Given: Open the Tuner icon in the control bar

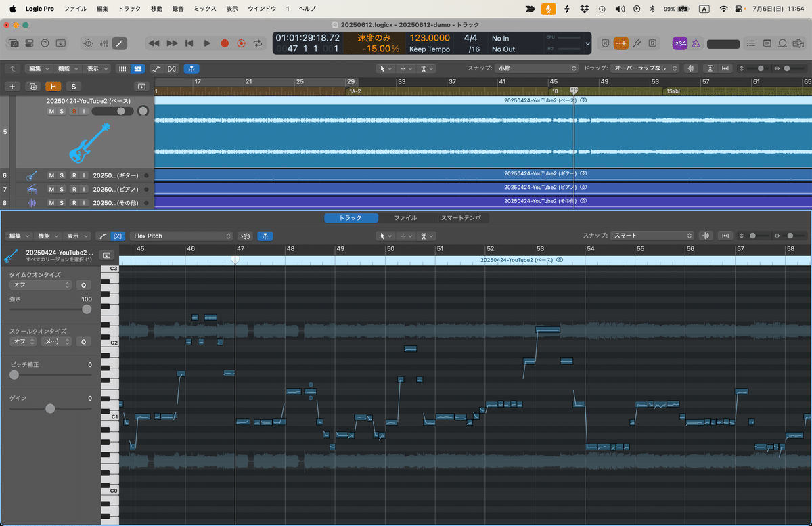Looking at the screenshot, I should pyautogui.click(x=636, y=42).
